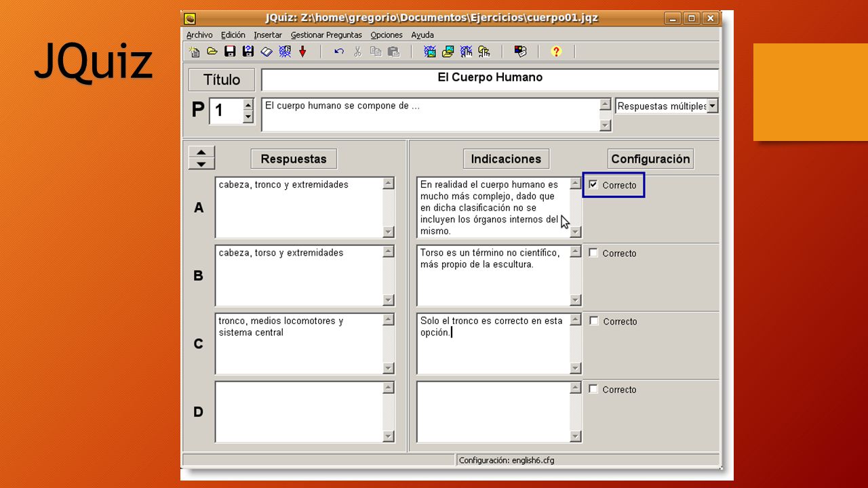The width and height of the screenshot is (868, 488).
Task: Click the down arrow beside the Respuestas button
Action: pos(201,164)
